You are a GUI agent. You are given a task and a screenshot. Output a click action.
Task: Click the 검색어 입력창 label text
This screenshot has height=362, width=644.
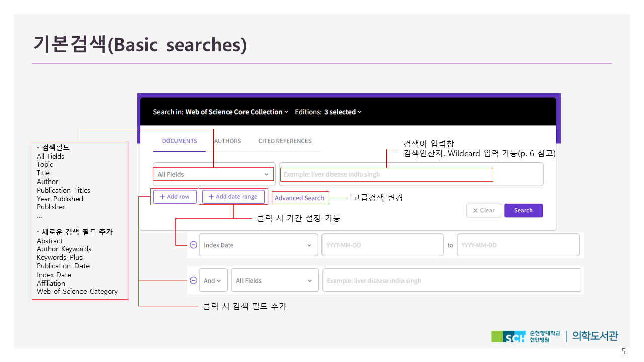click(x=429, y=144)
